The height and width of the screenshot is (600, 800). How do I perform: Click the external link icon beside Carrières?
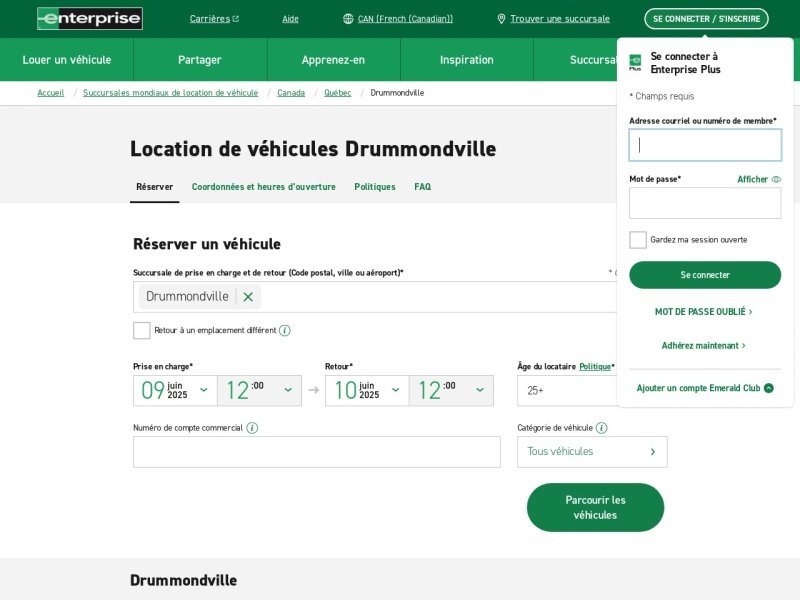click(x=236, y=19)
